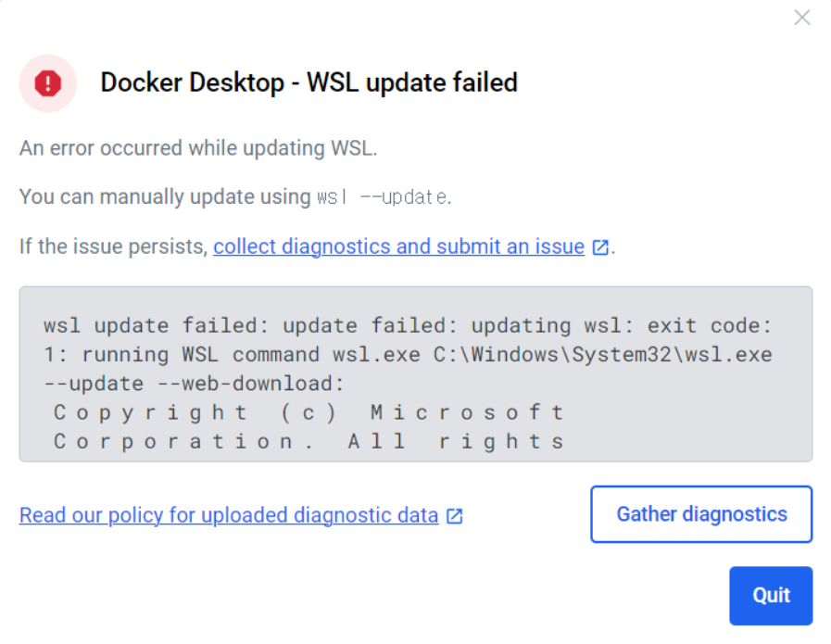Image resolution: width=831 pixels, height=644 pixels.
Task: Click external-link icon after 'submit an issue'
Action: [600, 247]
